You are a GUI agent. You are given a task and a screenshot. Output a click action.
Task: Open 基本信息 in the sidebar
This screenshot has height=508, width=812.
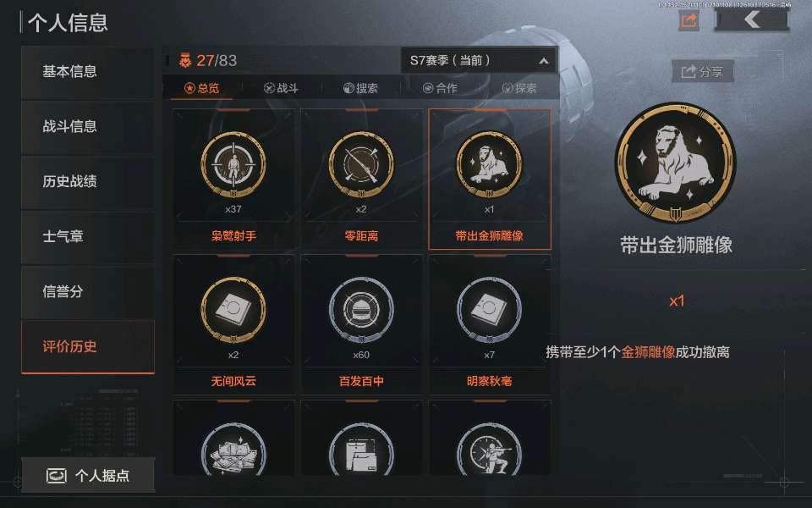[x=87, y=71]
